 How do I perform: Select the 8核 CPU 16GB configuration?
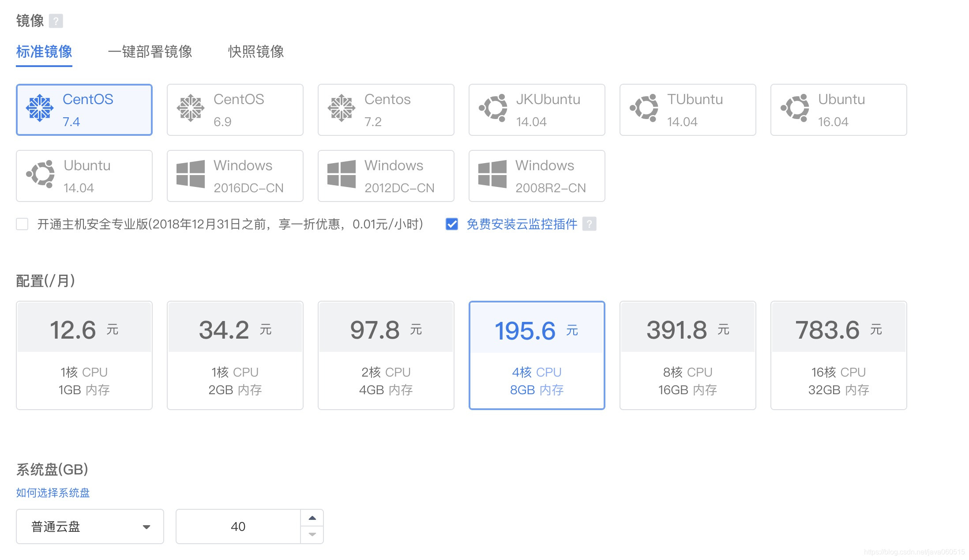pos(687,355)
